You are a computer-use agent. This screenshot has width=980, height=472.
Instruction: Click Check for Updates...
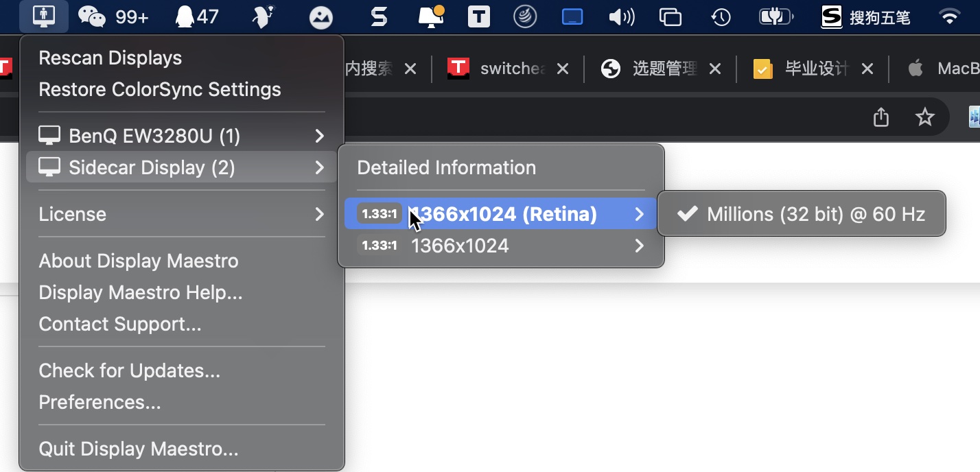tap(130, 370)
